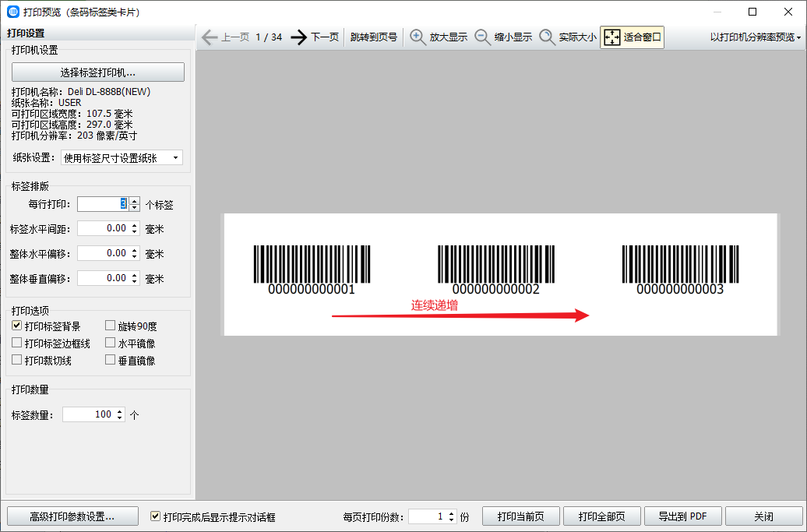This screenshot has height=532, width=807.
Task: Focus the 整体水平偏移 input field
Action: tap(103, 253)
